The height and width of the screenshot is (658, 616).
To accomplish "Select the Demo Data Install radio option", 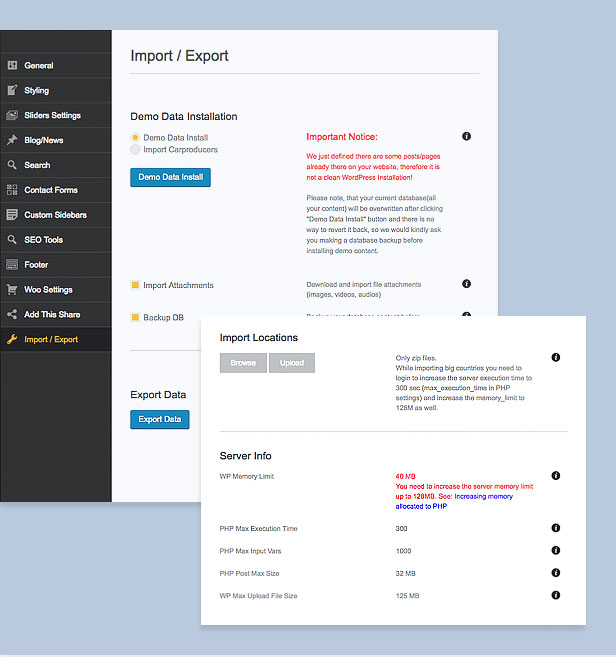I will [135, 137].
